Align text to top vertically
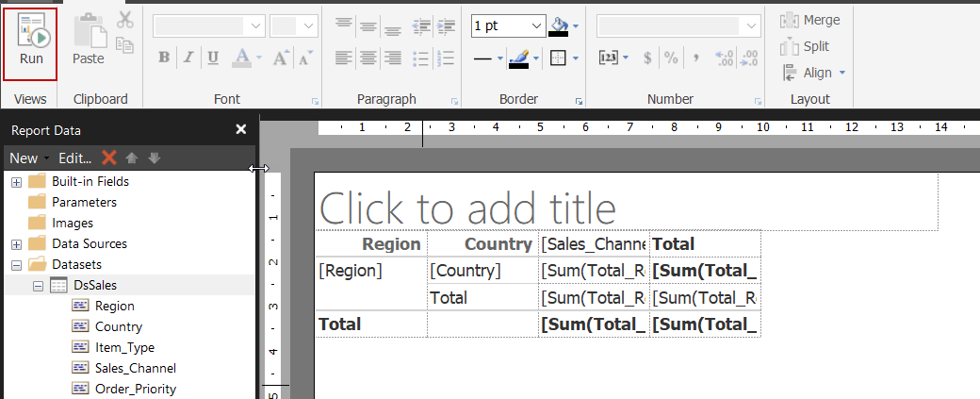The height and width of the screenshot is (399, 980). click(343, 25)
